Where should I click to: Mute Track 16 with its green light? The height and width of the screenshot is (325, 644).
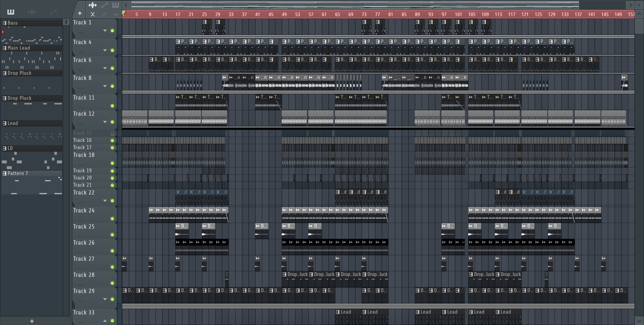(x=112, y=140)
